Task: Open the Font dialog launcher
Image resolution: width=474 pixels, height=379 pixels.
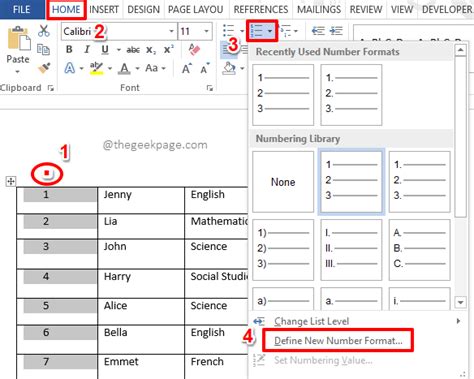Action: pyautogui.click(x=210, y=88)
